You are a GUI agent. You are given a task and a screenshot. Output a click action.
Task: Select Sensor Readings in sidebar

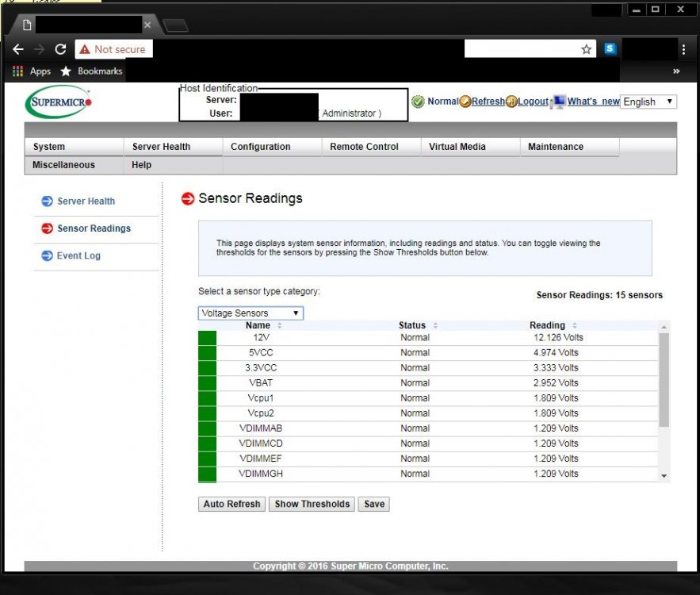tap(94, 228)
